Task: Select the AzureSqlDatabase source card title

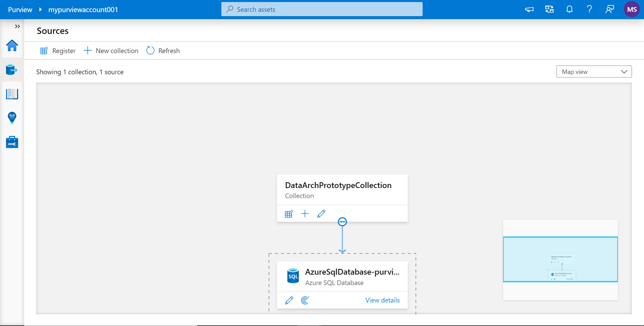Action: coord(352,272)
